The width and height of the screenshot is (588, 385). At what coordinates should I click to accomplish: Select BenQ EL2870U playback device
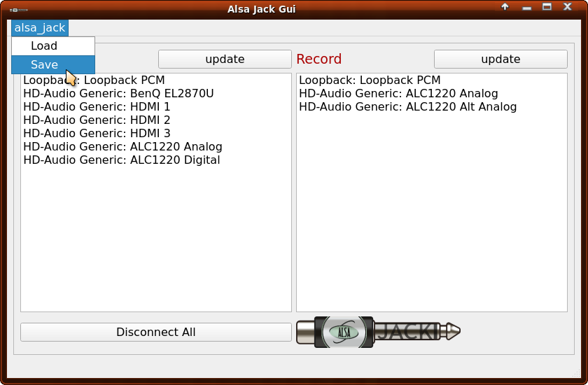tap(118, 94)
